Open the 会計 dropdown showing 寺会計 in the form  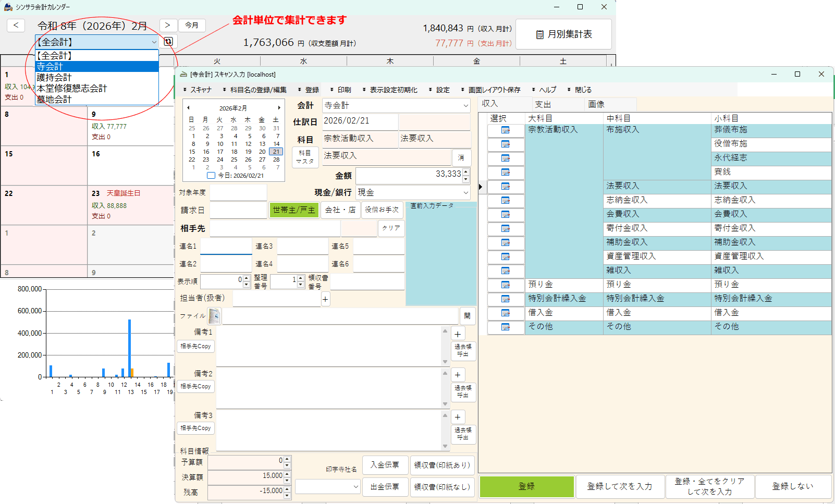(x=396, y=106)
